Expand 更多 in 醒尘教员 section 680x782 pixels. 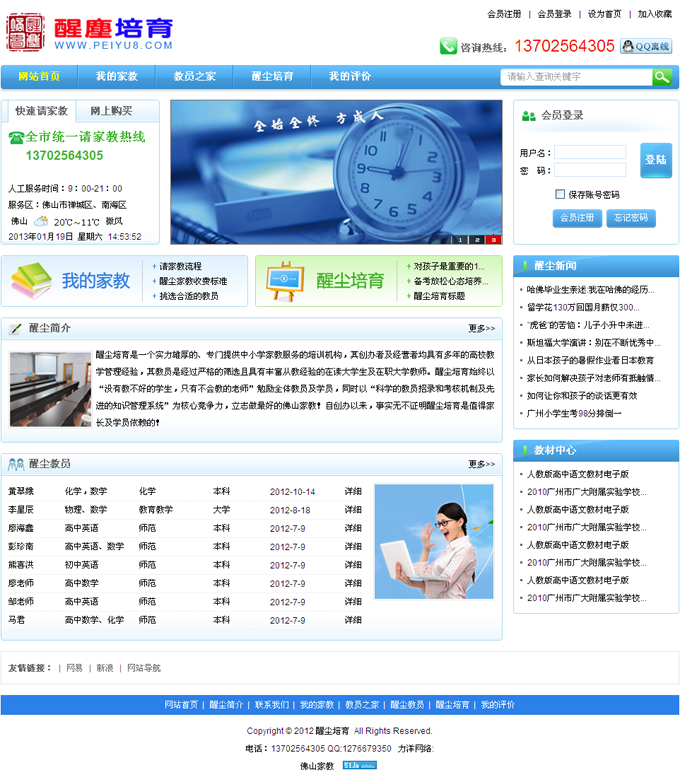click(481, 464)
